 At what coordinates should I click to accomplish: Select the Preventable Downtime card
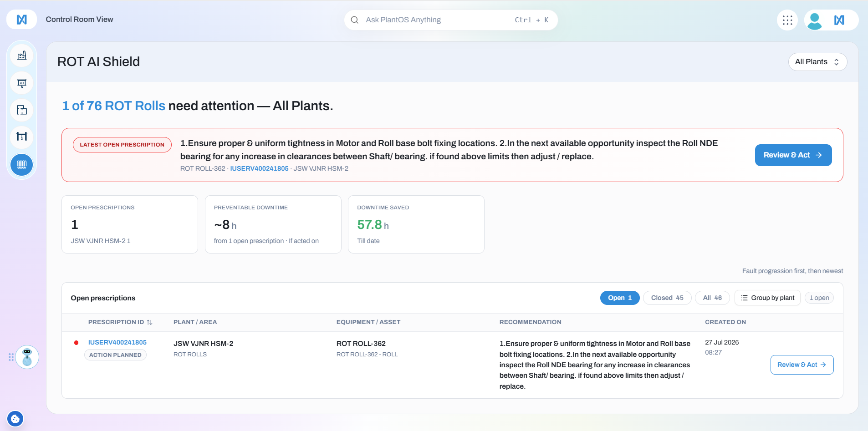pos(273,224)
